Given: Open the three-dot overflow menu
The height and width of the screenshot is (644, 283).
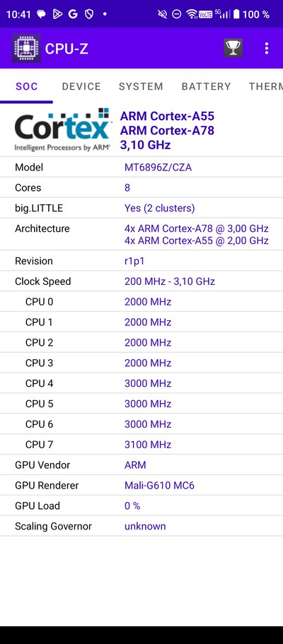Looking at the screenshot, I should [267, 49].
